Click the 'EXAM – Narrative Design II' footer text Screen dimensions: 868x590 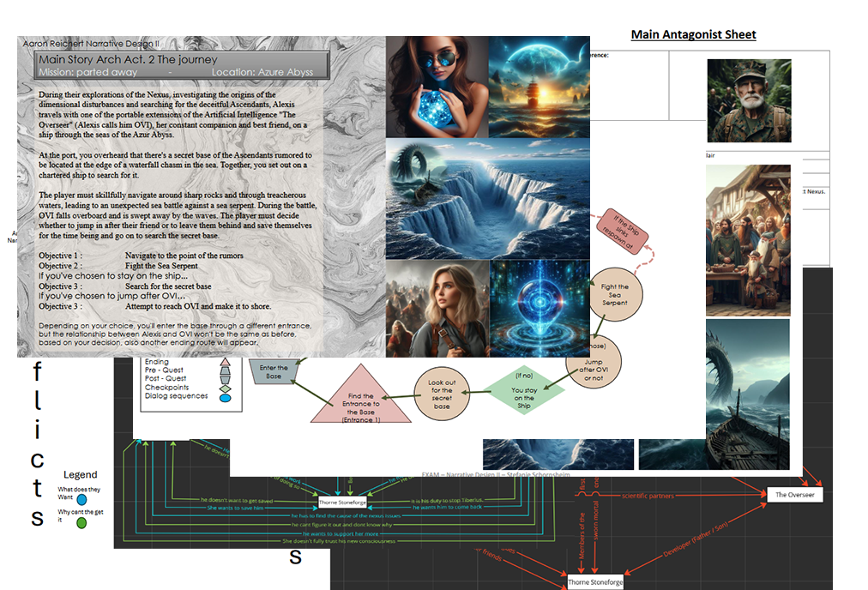[496, 475]
